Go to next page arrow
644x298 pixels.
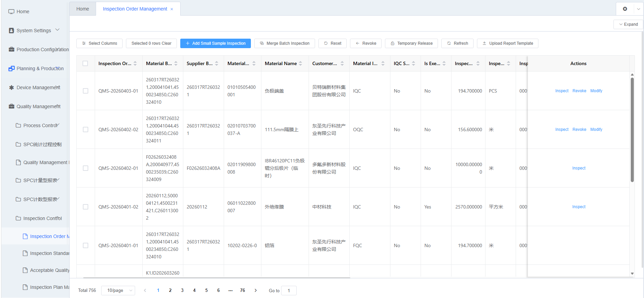pos(256,291)
